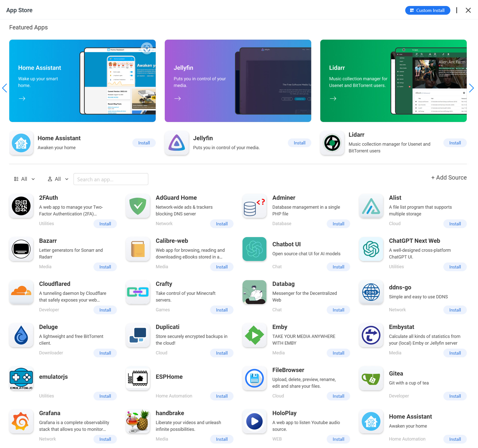Show the previous featured apps slide
This screenshot has width=478, height=448.
click(x=4, y=88)
